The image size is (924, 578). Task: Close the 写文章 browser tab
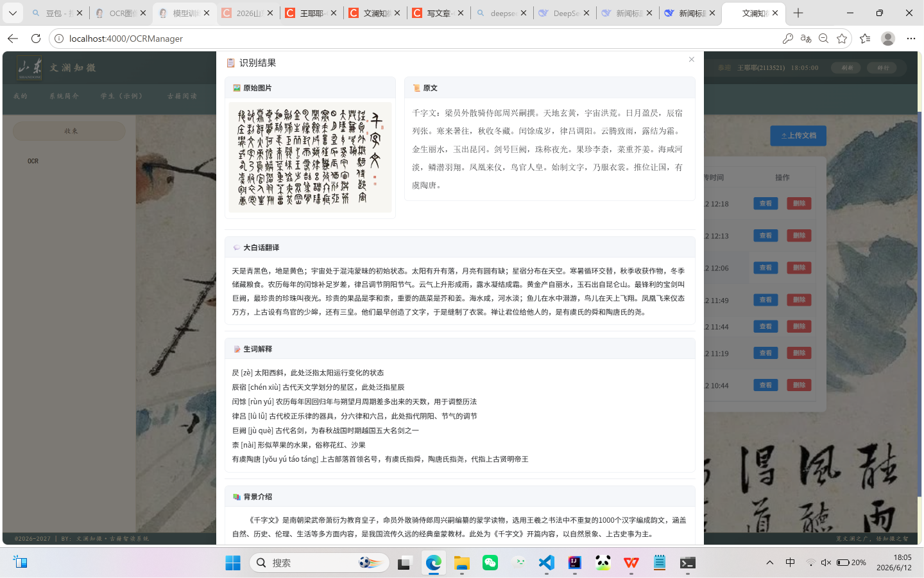pos(461,13)
